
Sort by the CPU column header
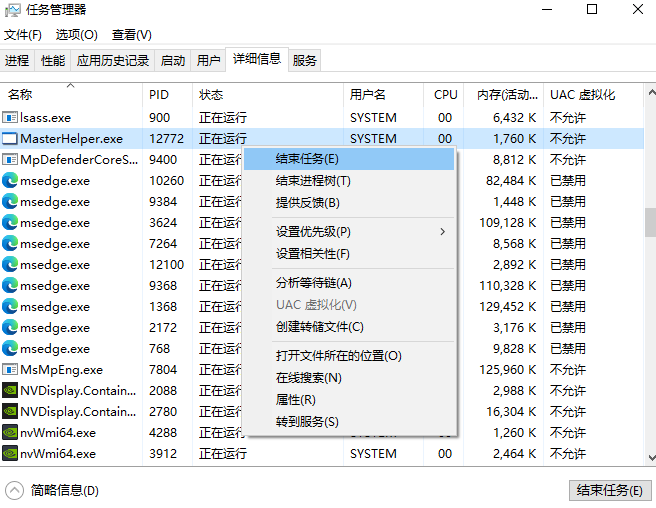(443, 95)
